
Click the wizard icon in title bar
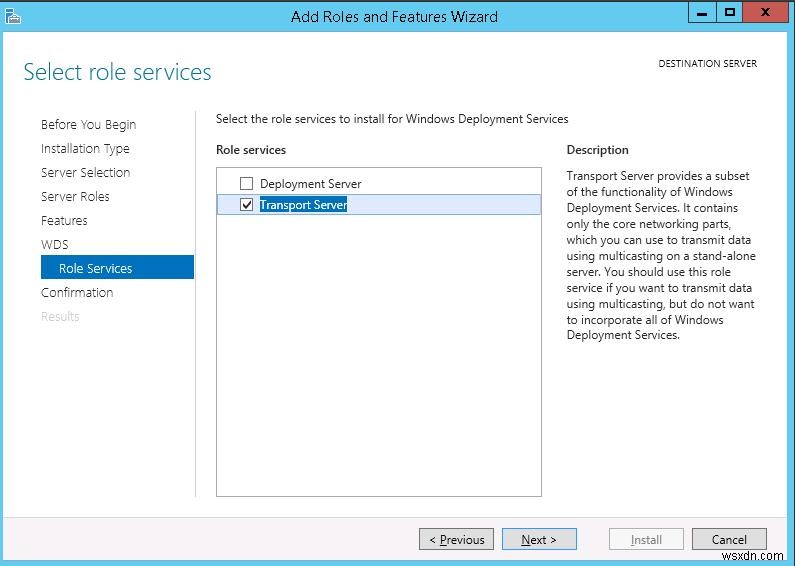13,17
